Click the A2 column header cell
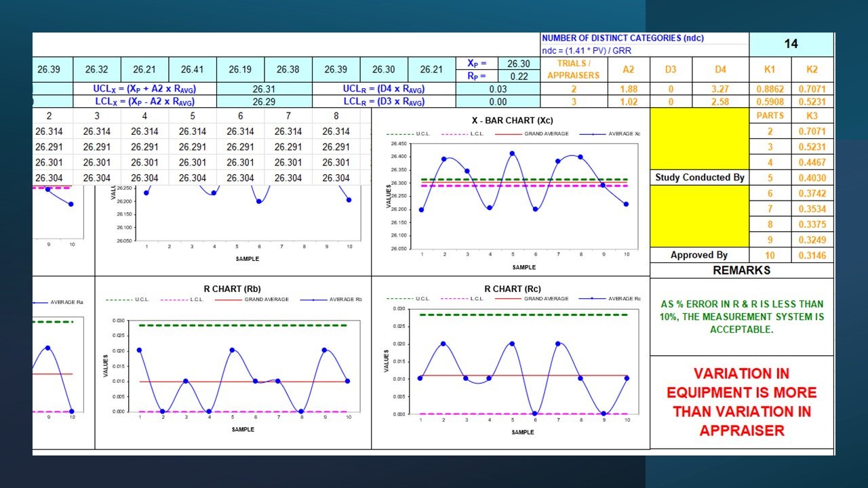Image resolution: width=868 pixels, height=488 pixels. (628, 69)
